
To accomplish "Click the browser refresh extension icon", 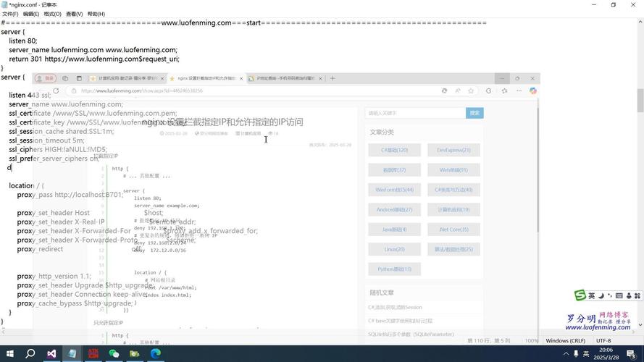I will 488,90.
